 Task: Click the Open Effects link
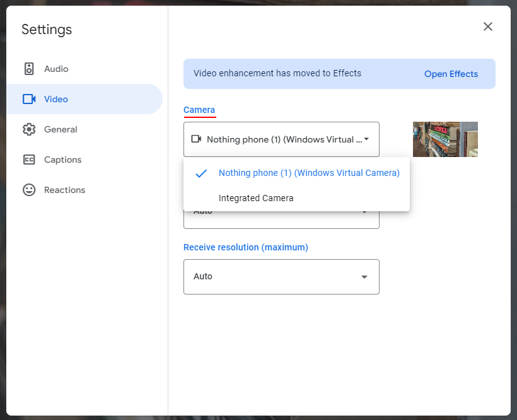451,74
